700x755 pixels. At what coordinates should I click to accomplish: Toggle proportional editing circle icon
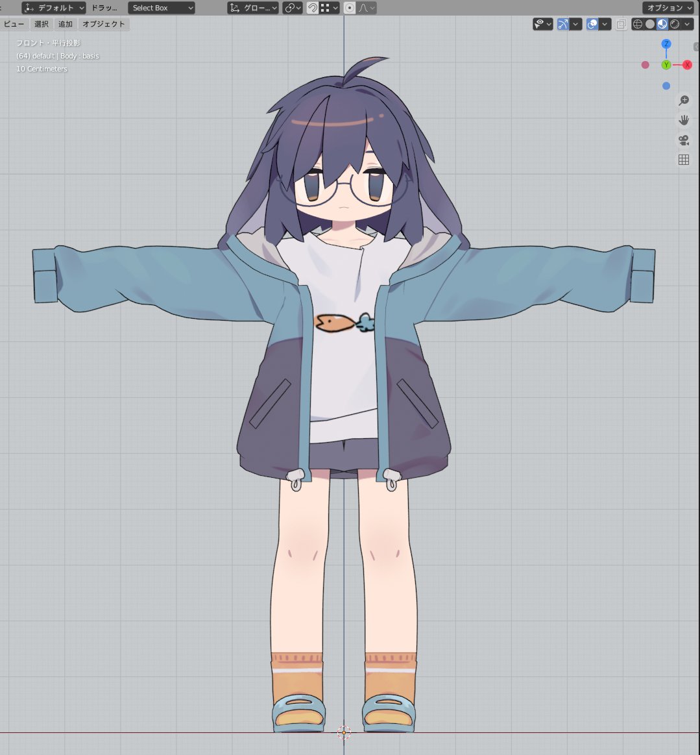[350, 8]
